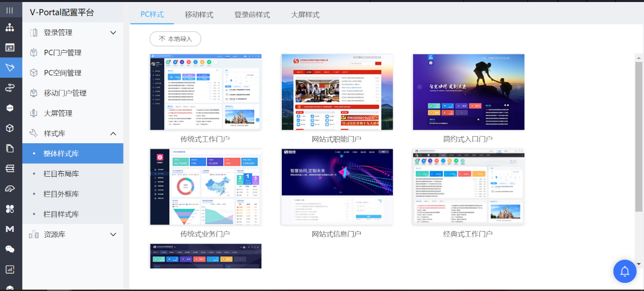Click the PC空间管理 cube icon
The image size is (644, 291).
tap(34, 73)
